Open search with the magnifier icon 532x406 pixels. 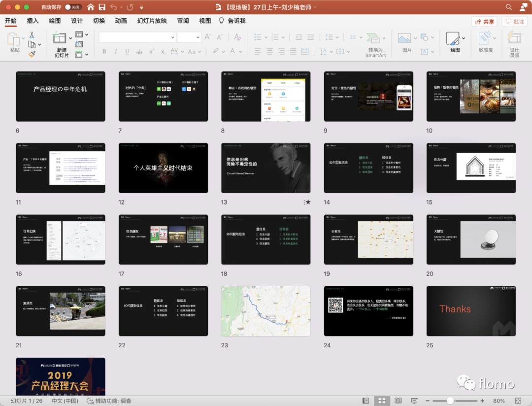coord(508,7)
